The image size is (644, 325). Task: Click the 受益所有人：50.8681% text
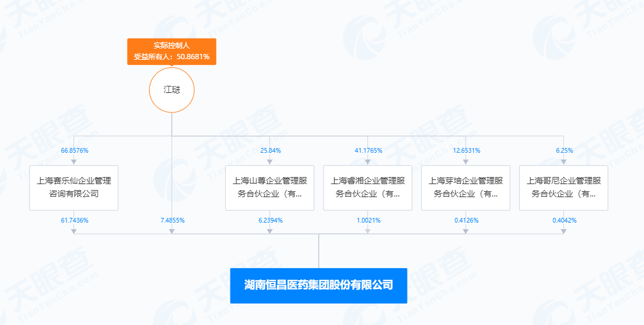(x=172, y=57)
